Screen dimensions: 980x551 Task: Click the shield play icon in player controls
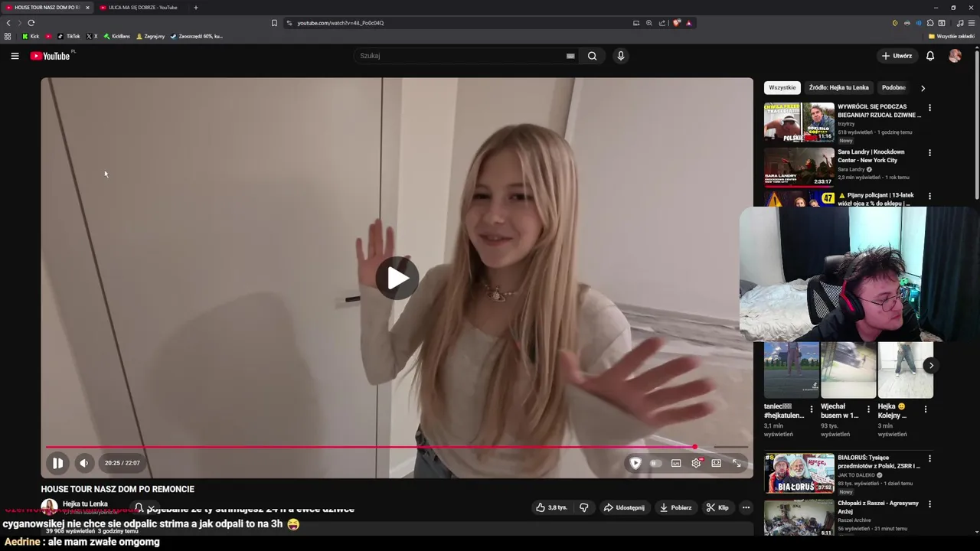(635, 463)
